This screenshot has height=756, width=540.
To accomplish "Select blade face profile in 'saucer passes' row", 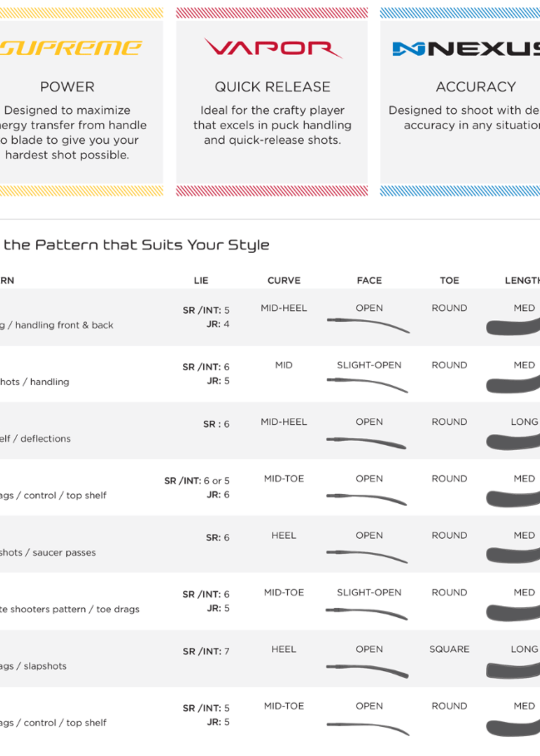I will [367, 556].
